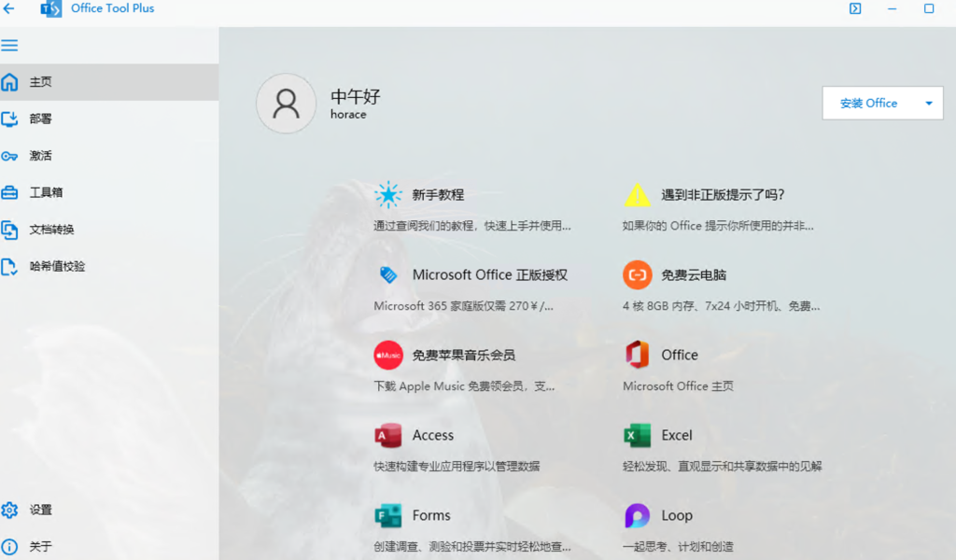Open the Access application icon
Image resolution: width=956 pixels, height=560 pixels.
(388, 436)
